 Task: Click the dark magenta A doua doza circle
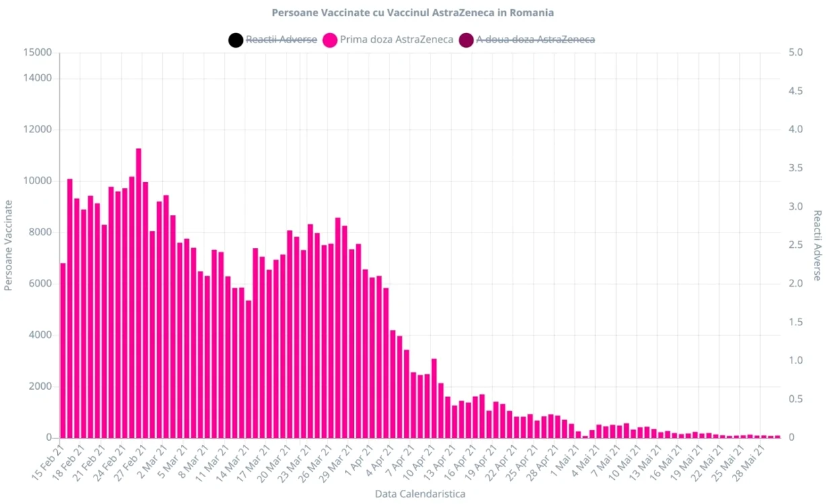click(x=466, y=40)
